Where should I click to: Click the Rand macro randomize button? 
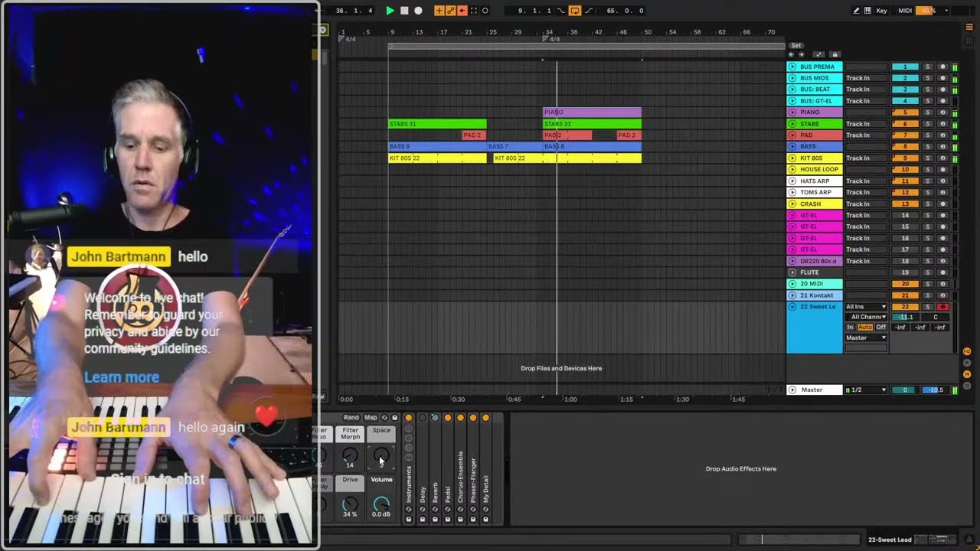(351, 418)
